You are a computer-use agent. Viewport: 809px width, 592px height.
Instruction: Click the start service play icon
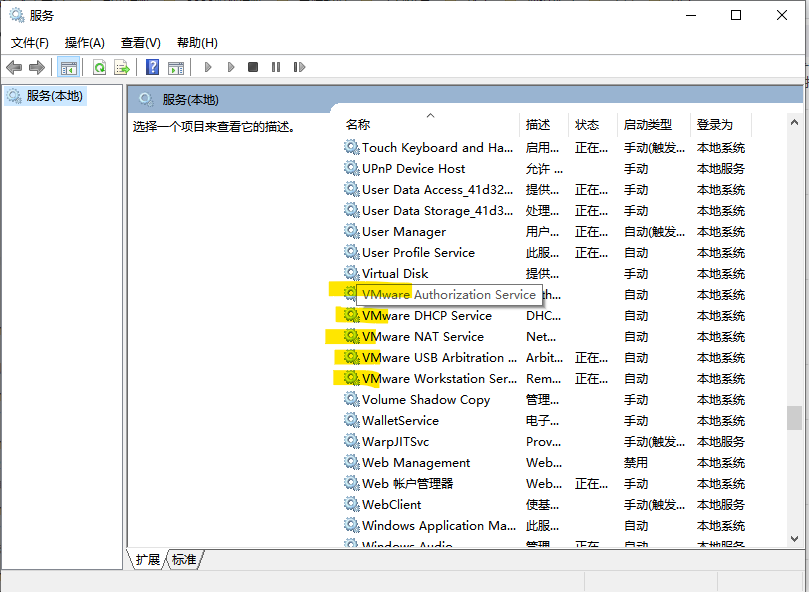pyautogui.click(x=208, y=67)
